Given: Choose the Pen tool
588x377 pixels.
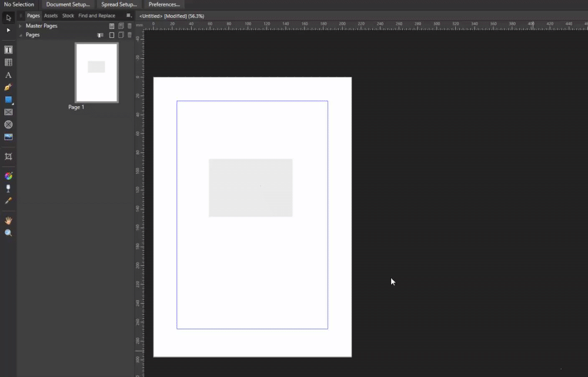Looking at the screenshot, I should pyautogui.click(x=8, y=87).
